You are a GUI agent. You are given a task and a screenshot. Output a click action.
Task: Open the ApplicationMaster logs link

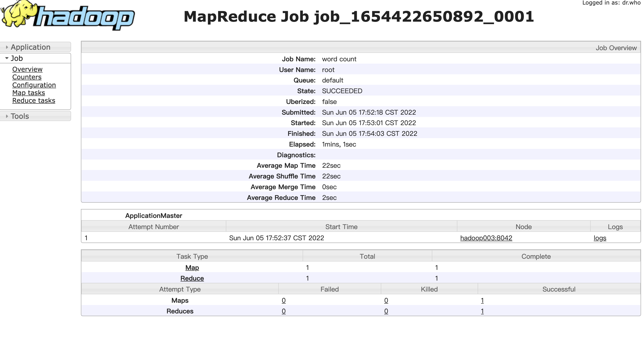click(600, 238)
